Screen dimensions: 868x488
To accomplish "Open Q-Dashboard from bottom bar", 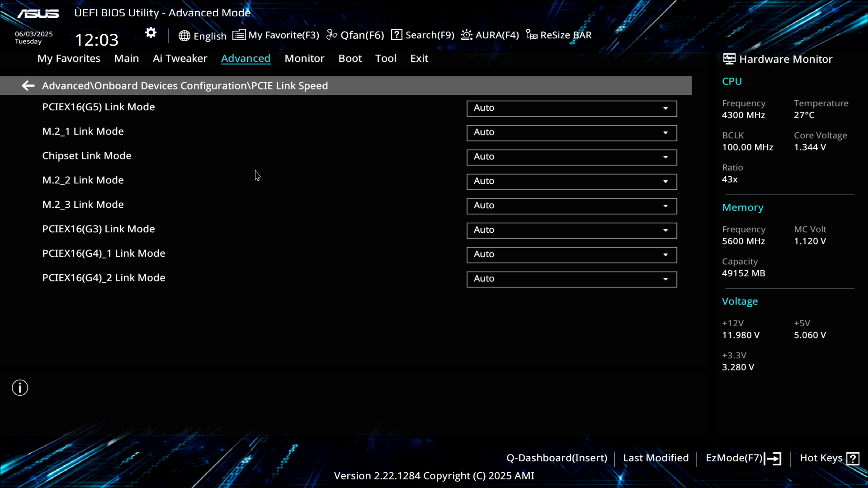I will click(x=557, y=458).
